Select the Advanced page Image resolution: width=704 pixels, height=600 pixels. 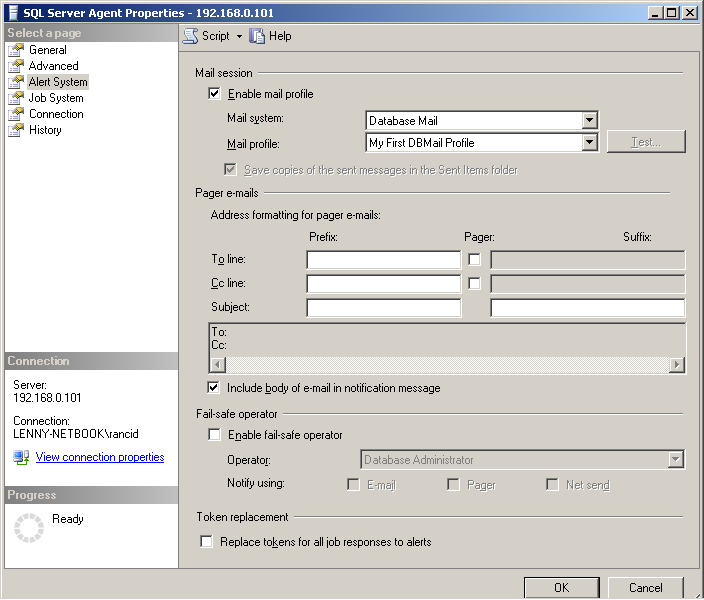coord(53,66)
